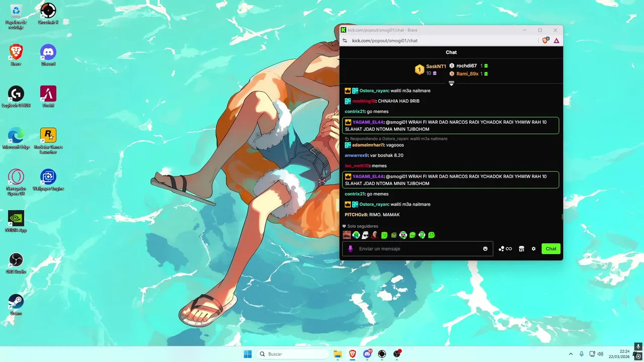Open volume control in system tray
The image size is (644, 362).
click(x=600, y=354)
